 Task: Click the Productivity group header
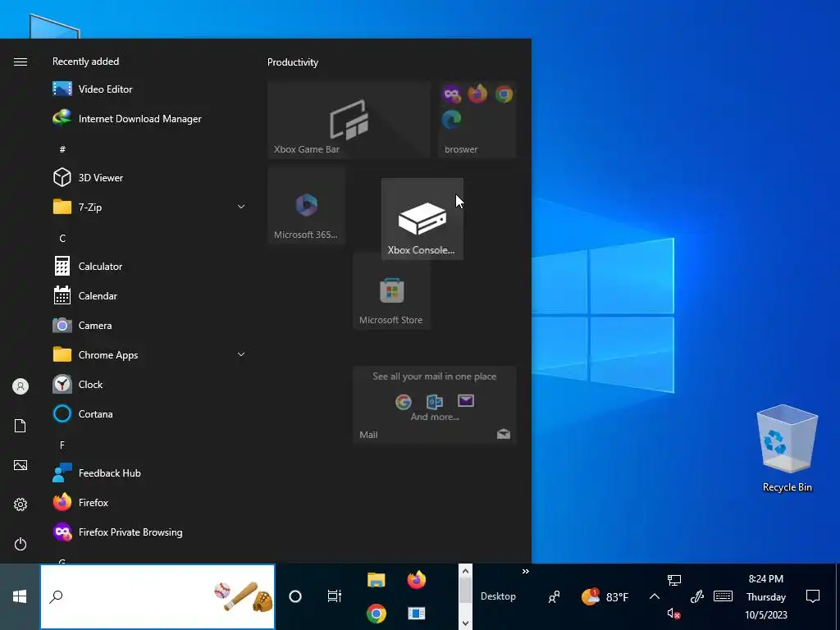293,62
